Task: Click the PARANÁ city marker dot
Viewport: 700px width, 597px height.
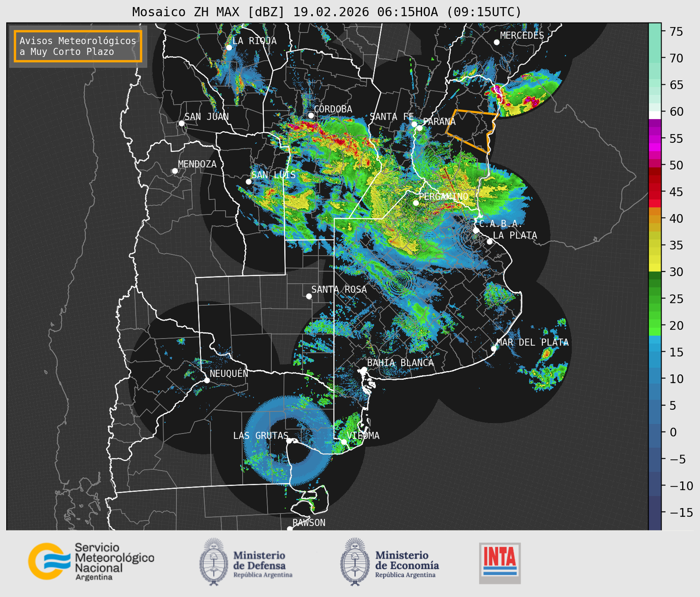Action: (420, 127)
